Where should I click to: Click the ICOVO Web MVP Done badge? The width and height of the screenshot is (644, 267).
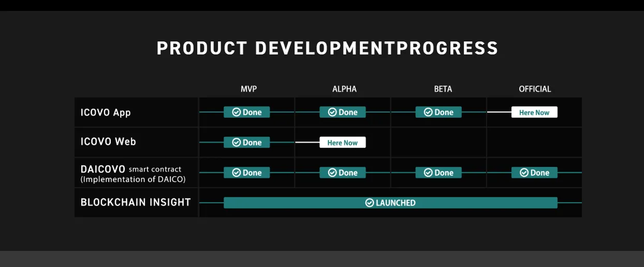246,142
